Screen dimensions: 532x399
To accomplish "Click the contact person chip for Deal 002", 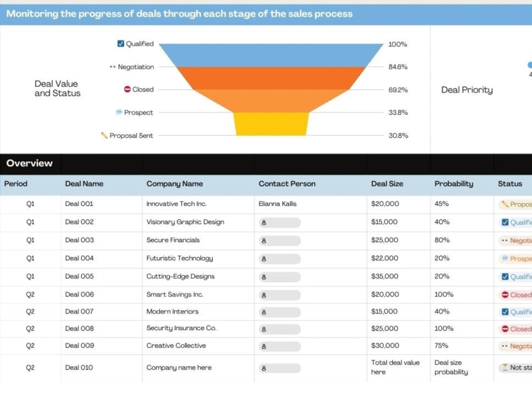I will (x=280, y=222).
